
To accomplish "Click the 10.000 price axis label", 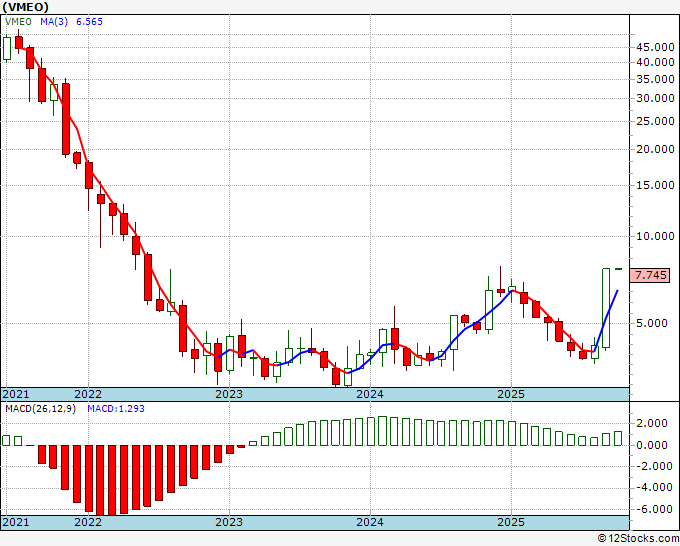I will [655, 236].
